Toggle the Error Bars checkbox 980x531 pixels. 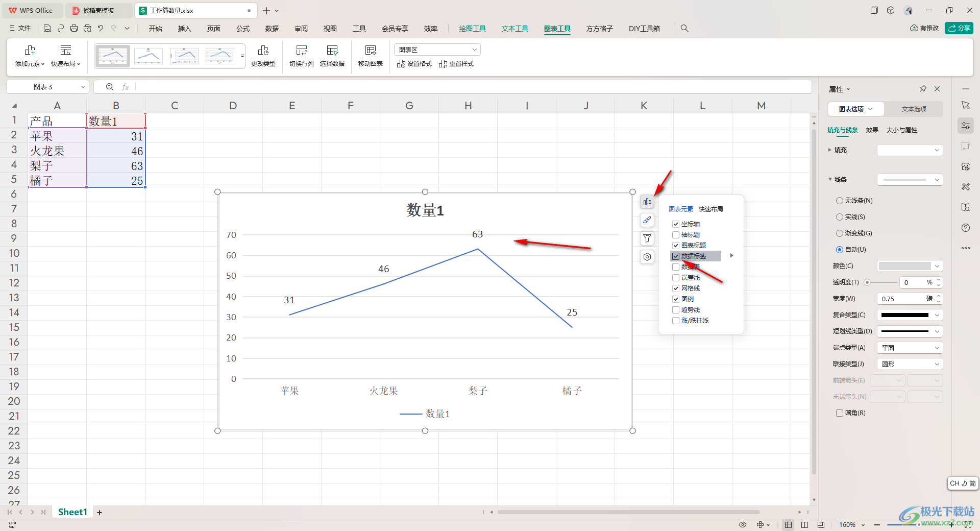676,278
